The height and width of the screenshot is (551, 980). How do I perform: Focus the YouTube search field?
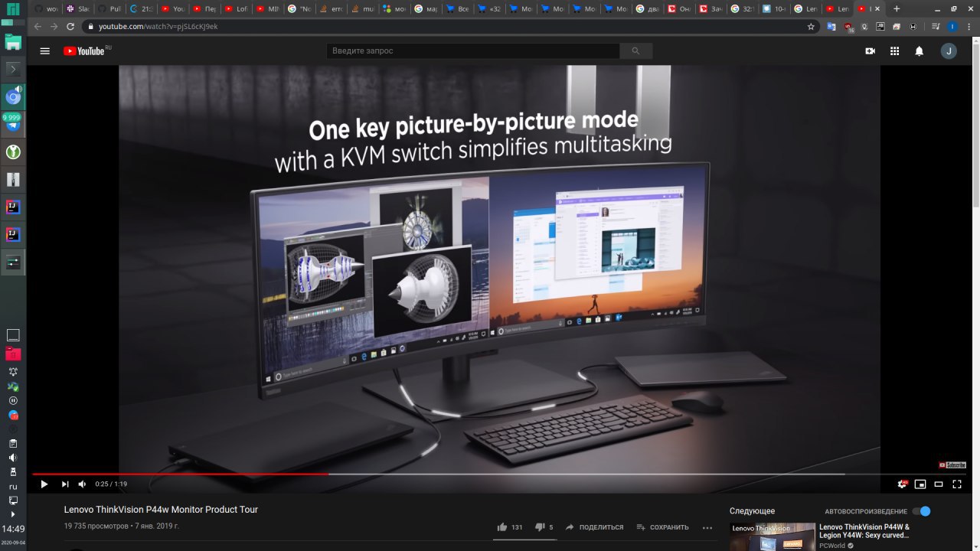coord(473,51)
